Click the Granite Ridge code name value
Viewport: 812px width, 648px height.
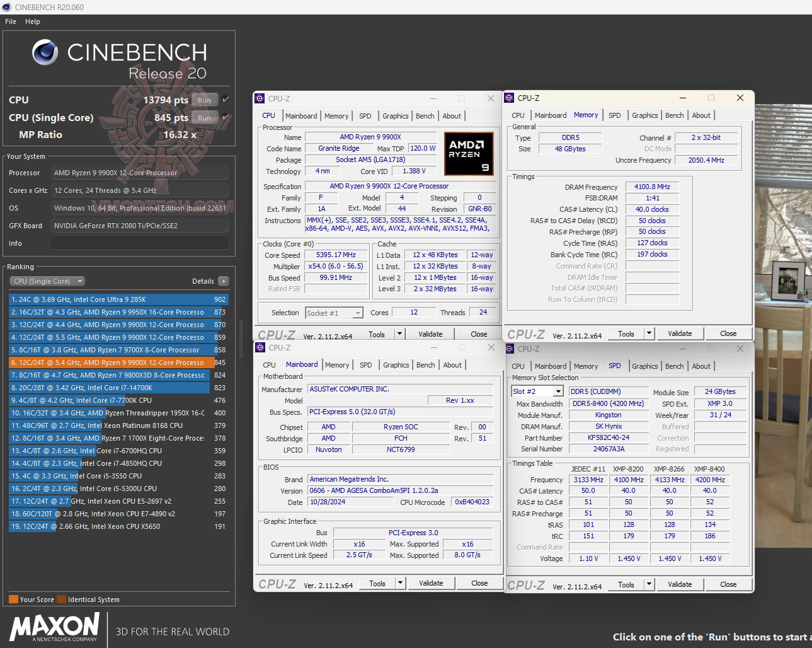tap(339, 149)
